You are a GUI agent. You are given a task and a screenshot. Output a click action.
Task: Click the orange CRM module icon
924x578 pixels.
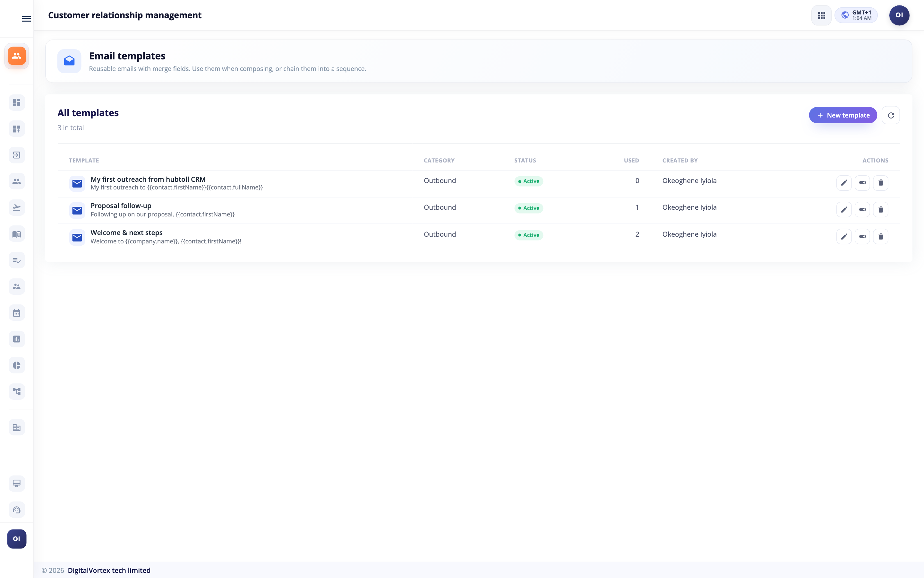[x=17, y=56]
